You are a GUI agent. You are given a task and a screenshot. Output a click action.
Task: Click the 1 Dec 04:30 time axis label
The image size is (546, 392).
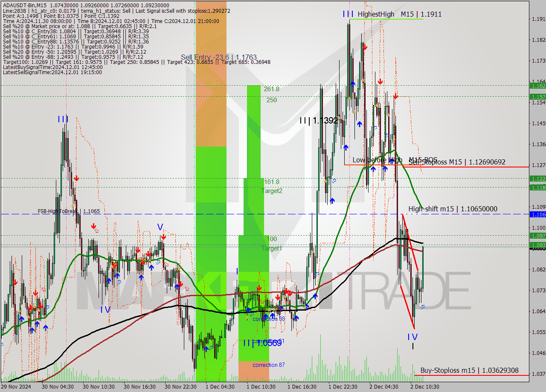pyautogui.click(x=220, y=387)
